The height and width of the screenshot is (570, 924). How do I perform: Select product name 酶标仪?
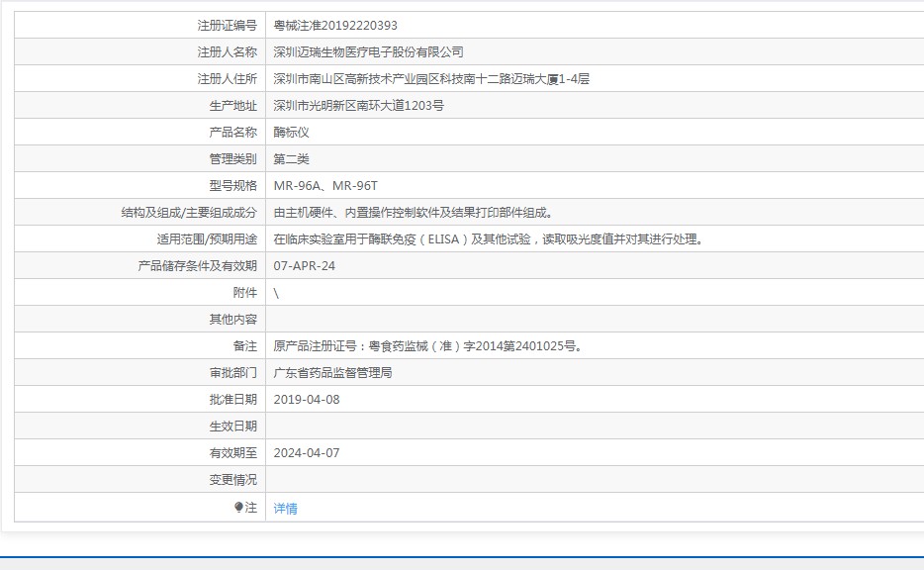[291, 132]
